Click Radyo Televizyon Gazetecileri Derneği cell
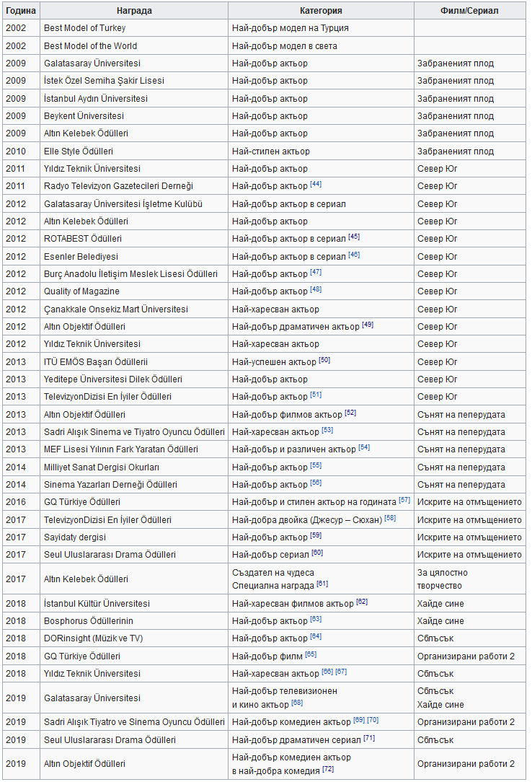The width and height of the screenshot is (532, 782). [x=134, y=186]
